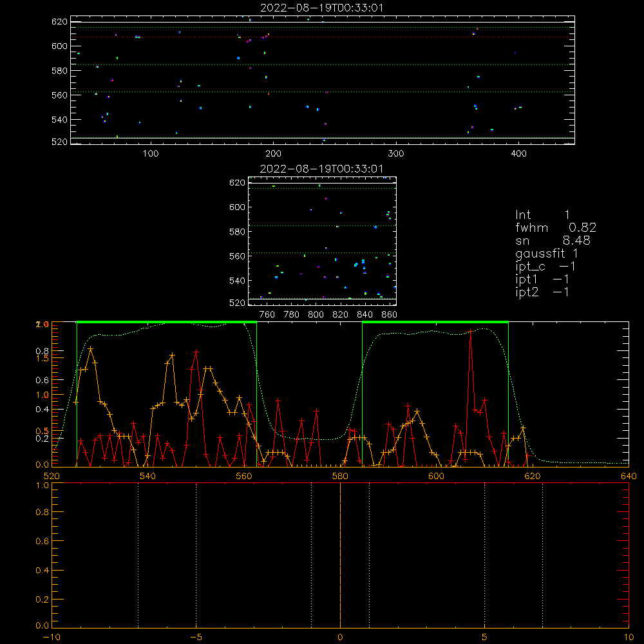
Task: Click x-axis label 300 on top plot
Action: pos(396,154)
